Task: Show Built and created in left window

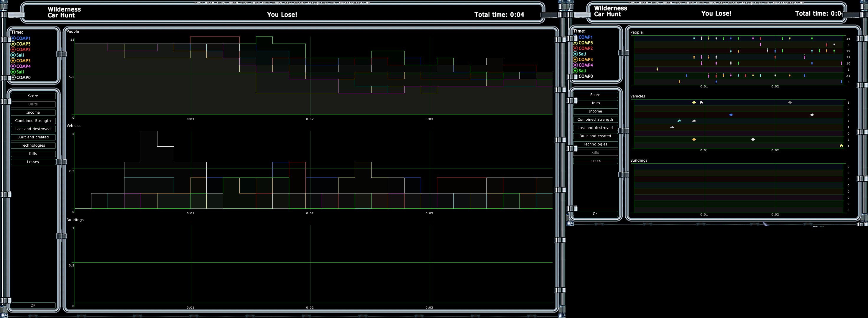Action: [x=33, y=137]
